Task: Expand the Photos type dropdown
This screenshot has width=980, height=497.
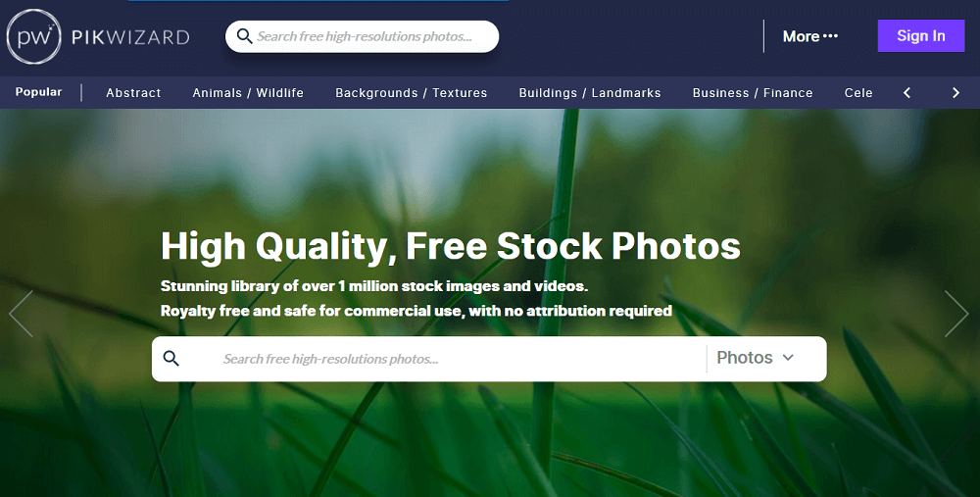Action: tap(755, 358)
